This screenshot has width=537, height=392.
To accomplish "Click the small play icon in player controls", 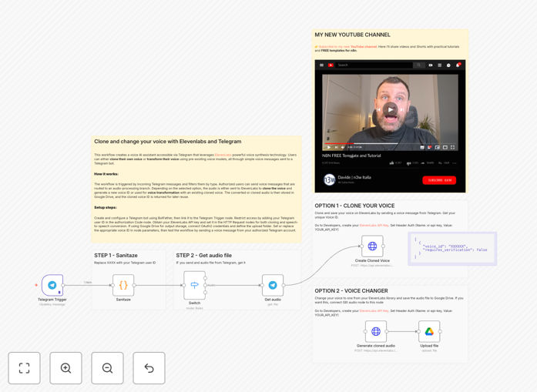I will [329, 147].
